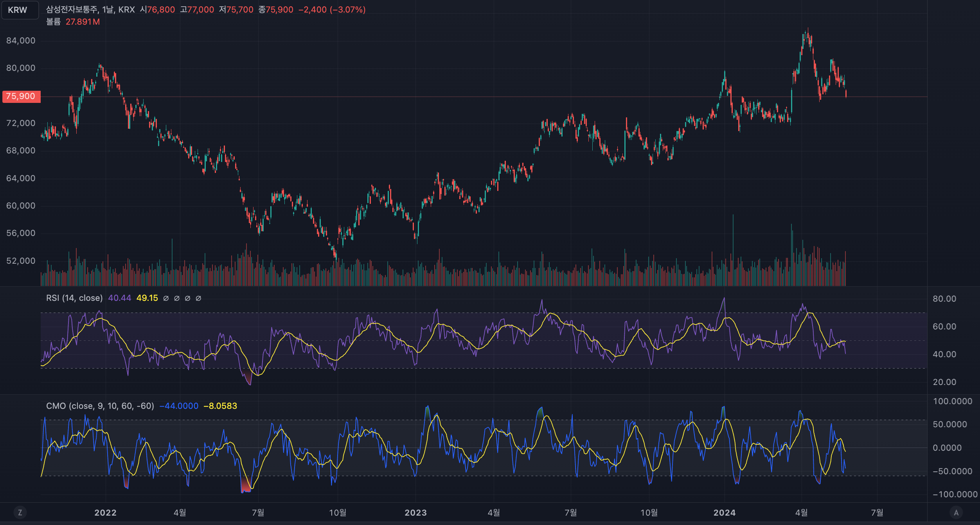Click the 72,000 price axis label

click(21, 123)
